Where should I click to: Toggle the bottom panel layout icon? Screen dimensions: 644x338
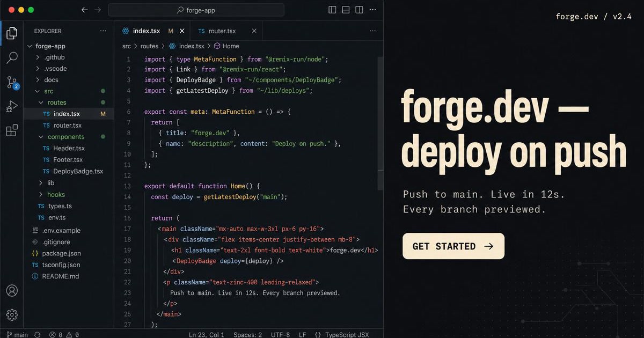click(x=346, y=10)
